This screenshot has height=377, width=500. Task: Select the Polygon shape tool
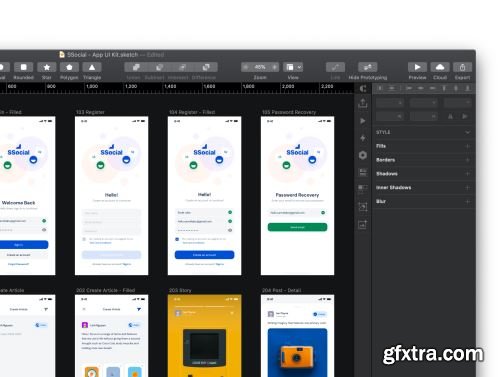coord(69,67)
